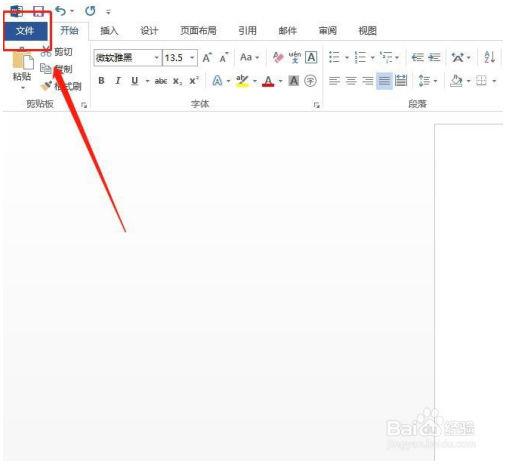Click the Sort A-Z icon
Screen dimensions: 506x464
coord(490,57)
